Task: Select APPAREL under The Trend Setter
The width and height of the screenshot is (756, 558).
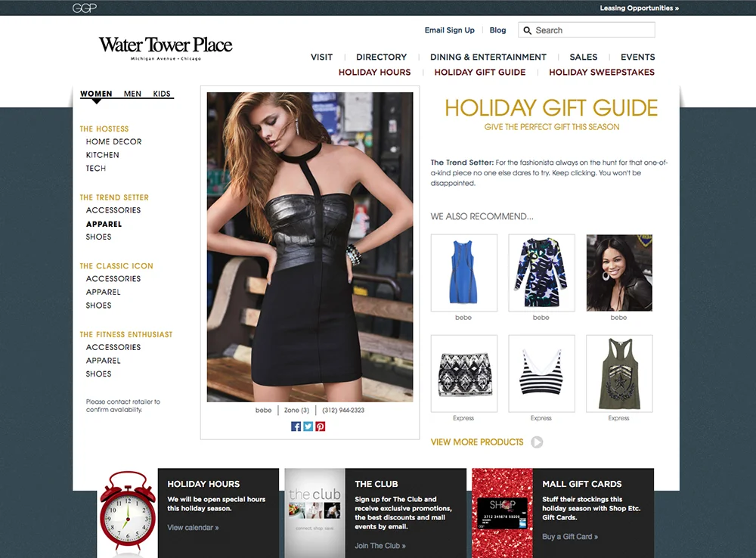Action: pyautogui.click(x=104, y=225)
